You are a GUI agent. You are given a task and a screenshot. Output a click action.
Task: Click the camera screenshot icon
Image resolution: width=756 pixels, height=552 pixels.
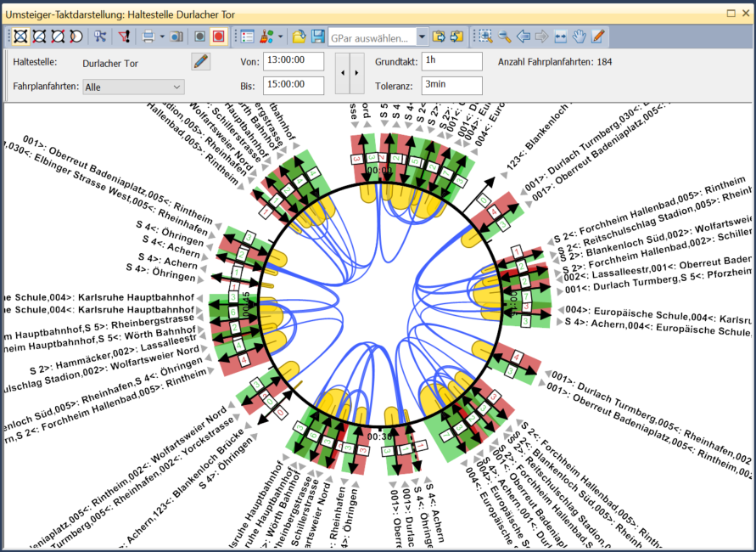coord(175,37)
